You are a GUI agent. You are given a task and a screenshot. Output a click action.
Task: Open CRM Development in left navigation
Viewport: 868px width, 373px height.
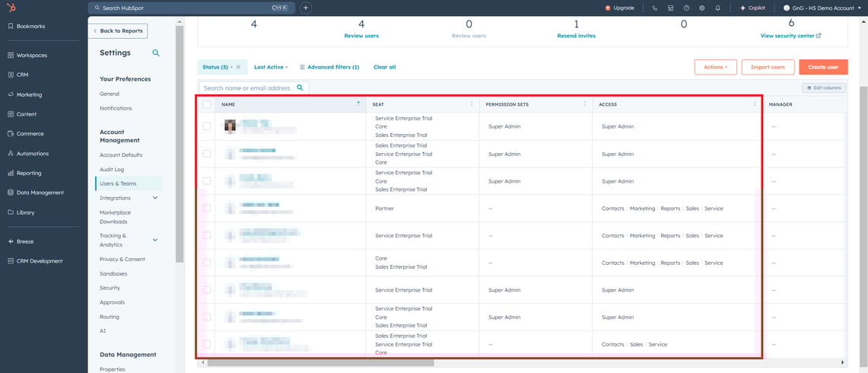(x=40, y=261)
